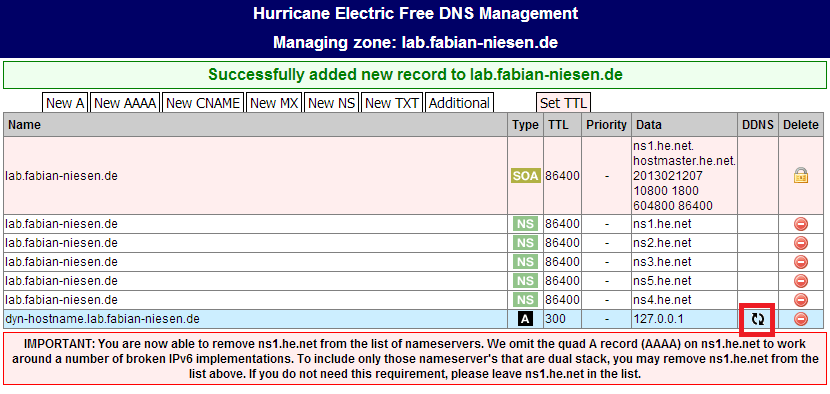Click NS badge in ns2.he.net row
The width and height of the screenshot is (830, 394).
click(525, 243)
